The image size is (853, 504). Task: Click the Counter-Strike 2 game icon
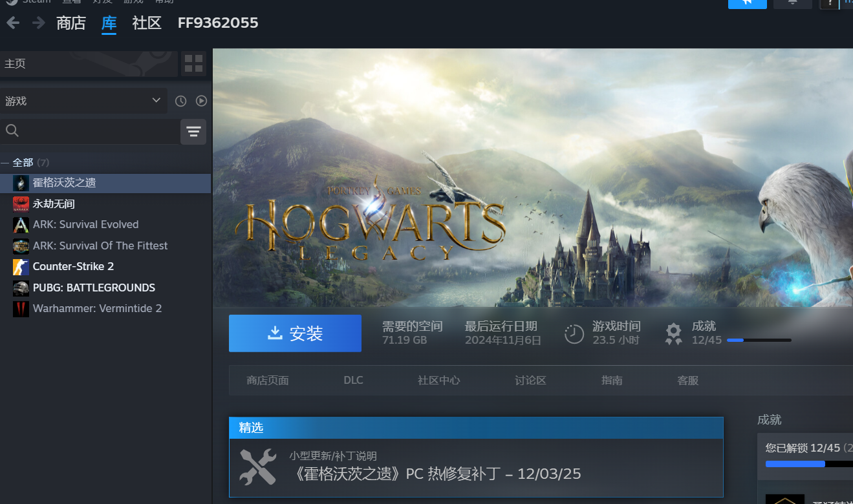[21, 267]
